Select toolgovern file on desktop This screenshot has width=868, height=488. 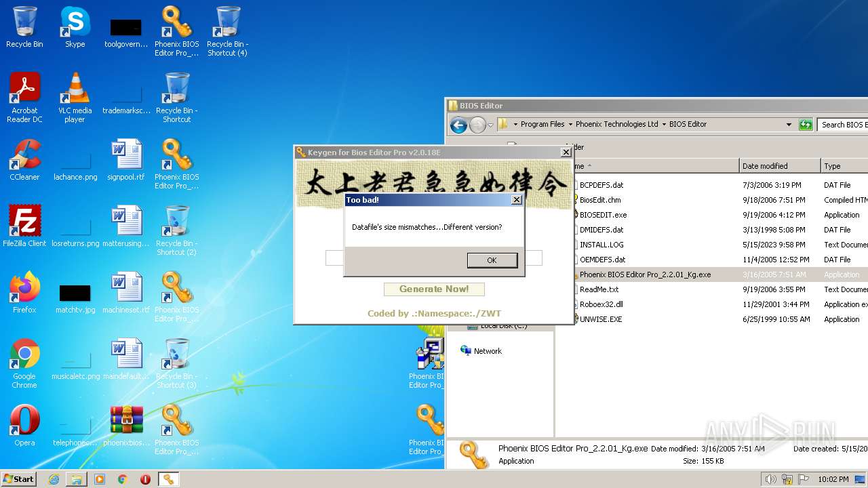click(x=126, y=33)
